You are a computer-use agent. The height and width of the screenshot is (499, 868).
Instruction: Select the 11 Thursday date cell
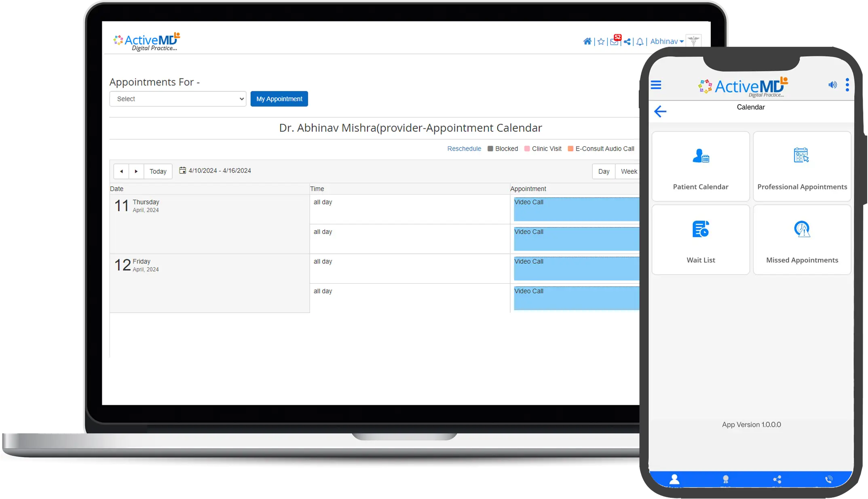(x=209, y=224)
